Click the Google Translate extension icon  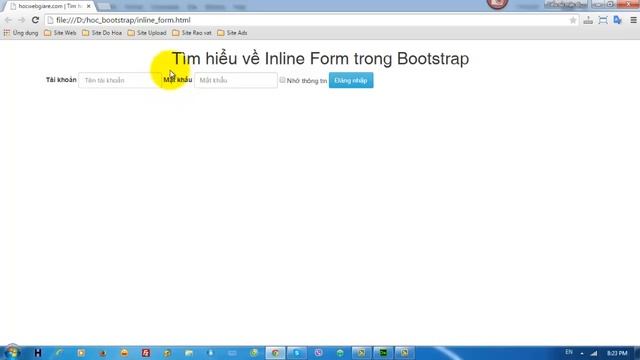[x=618, y=20]
